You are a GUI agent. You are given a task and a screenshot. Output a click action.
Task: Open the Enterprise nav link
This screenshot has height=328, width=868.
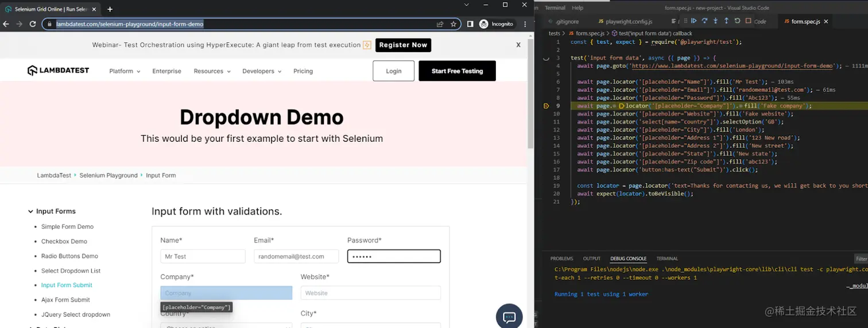pos(166,71)
